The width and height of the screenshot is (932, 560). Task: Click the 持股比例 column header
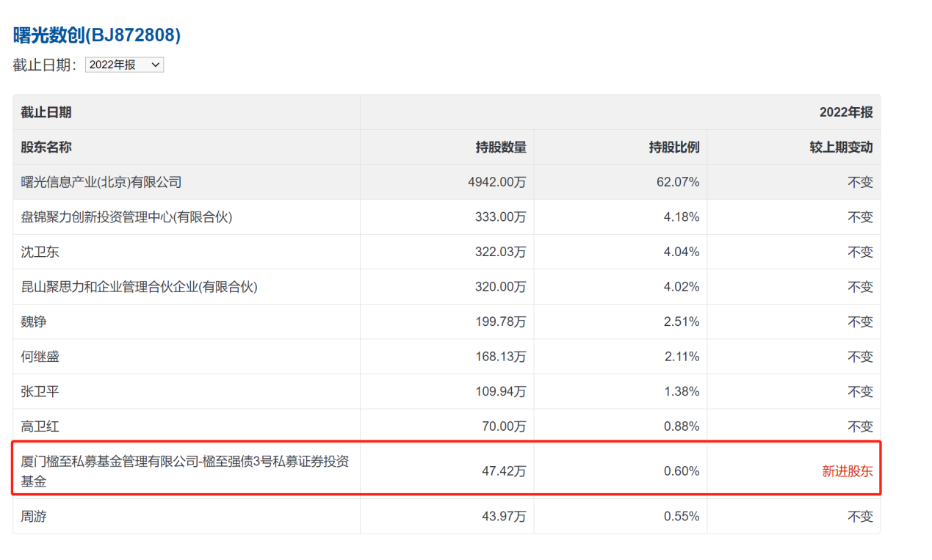click(674, 148)
